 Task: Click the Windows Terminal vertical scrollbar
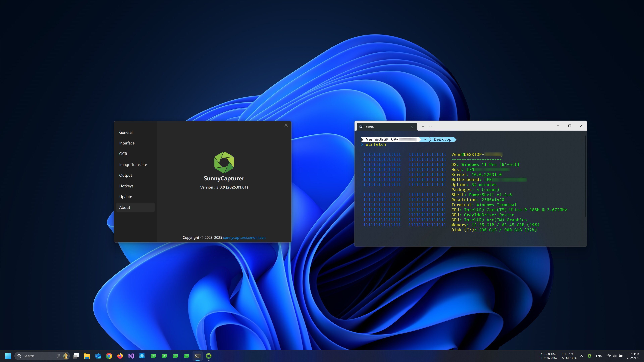[585, 176]
